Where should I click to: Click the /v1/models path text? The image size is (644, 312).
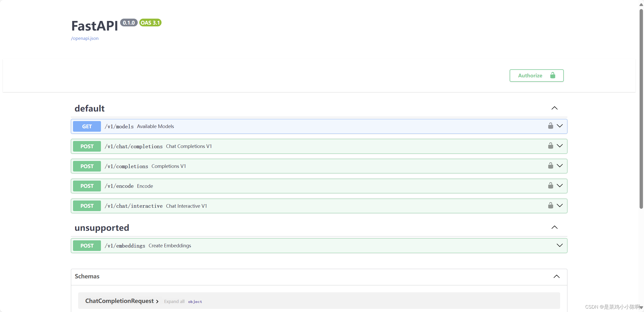[119, 127]
